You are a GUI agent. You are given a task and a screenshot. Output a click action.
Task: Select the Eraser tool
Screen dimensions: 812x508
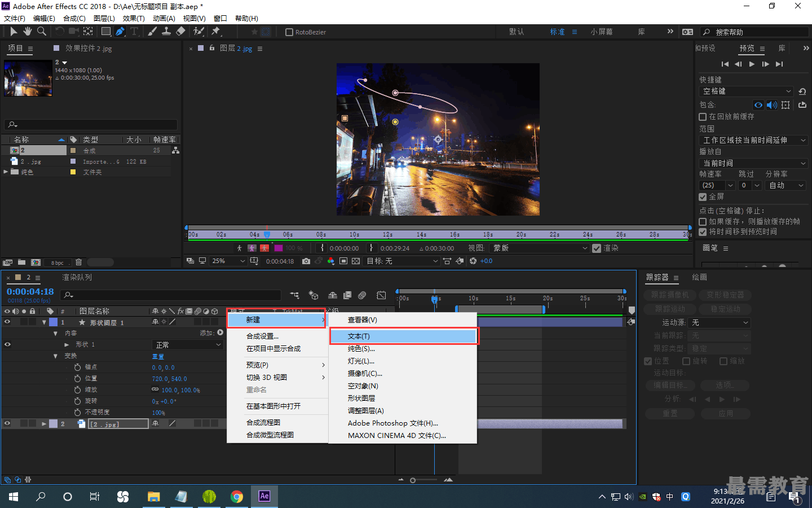pos(180,32)
